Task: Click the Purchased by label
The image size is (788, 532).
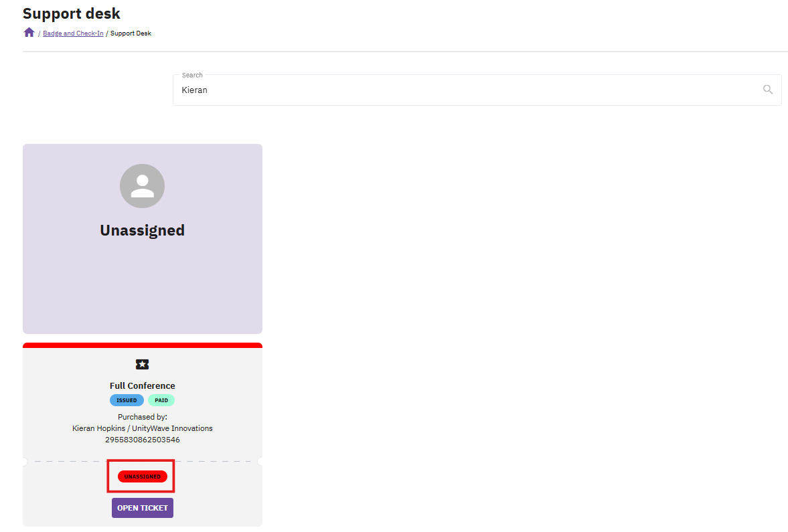Action: pyautogui.click(x=142, y=417)
